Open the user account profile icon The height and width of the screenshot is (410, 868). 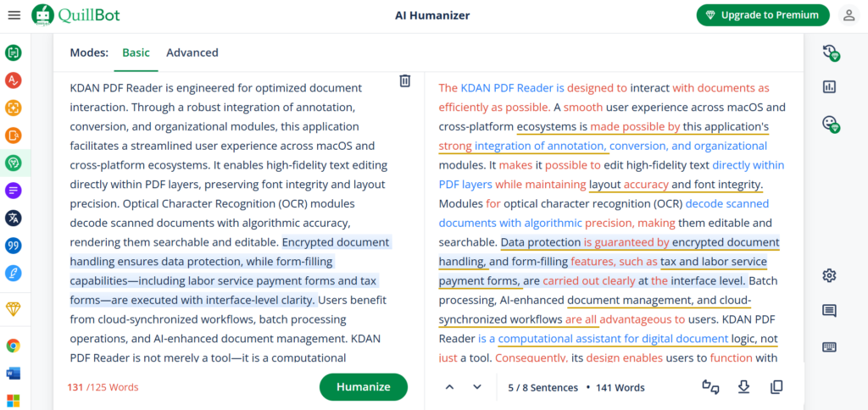(x=849, y=15)
